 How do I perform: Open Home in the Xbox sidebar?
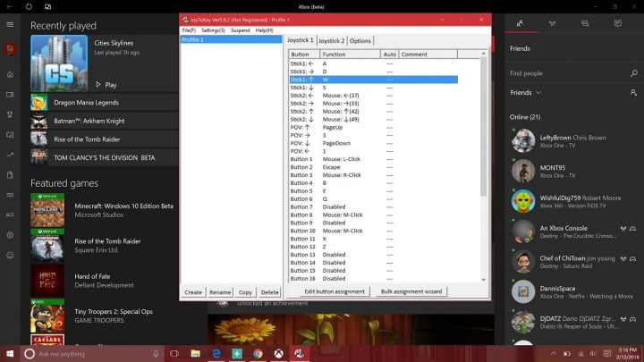pyautogui.click(x=10, y=75)
